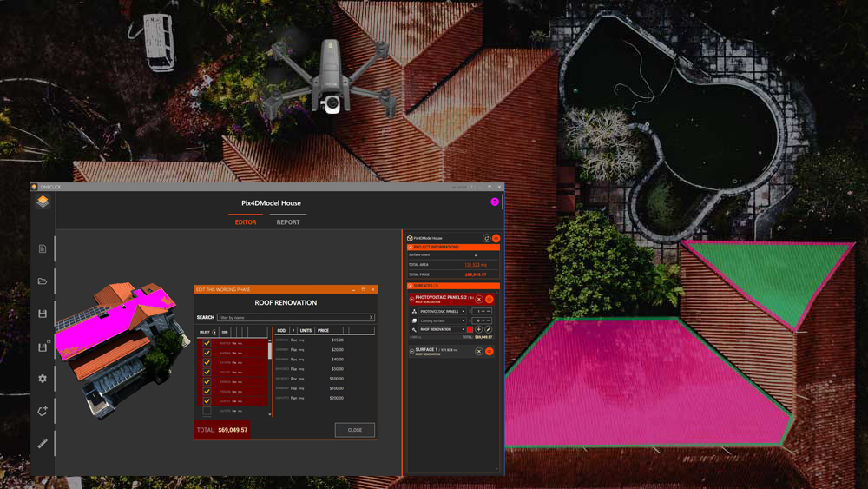
Task: Delete Surface 1 with X icon
Action: [x=479, y=351]
